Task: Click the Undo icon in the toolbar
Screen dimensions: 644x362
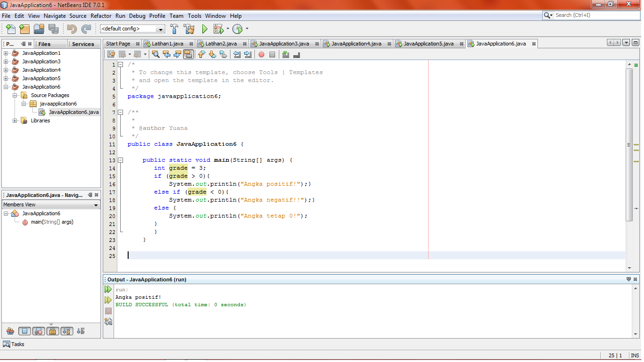Action: (x=70, y=29)
